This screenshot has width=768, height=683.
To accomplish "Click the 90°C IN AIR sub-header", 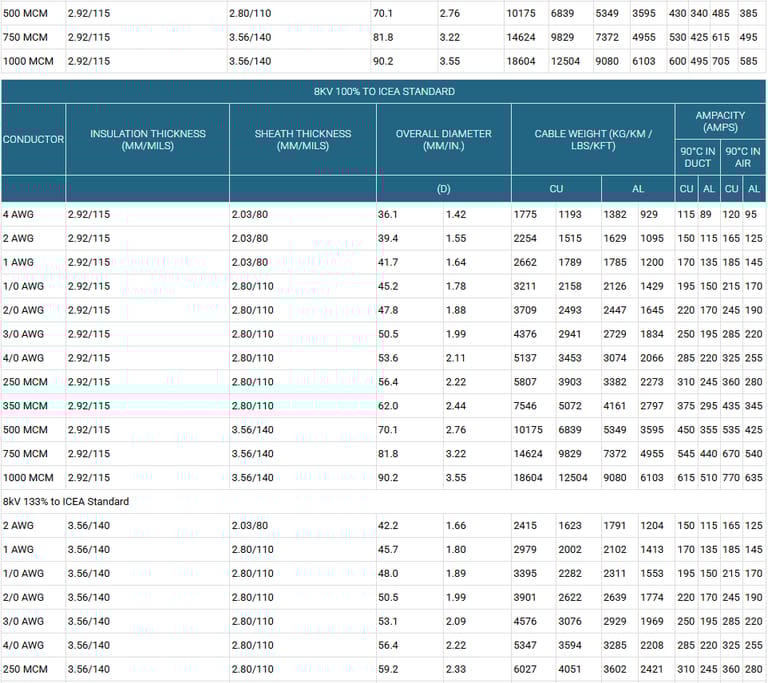I will click(x=743, y=157).
